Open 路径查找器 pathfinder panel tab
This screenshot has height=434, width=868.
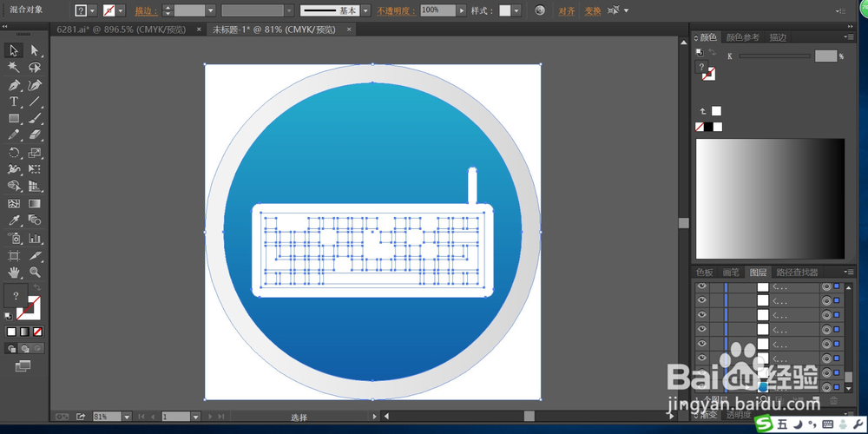point(797,273)
